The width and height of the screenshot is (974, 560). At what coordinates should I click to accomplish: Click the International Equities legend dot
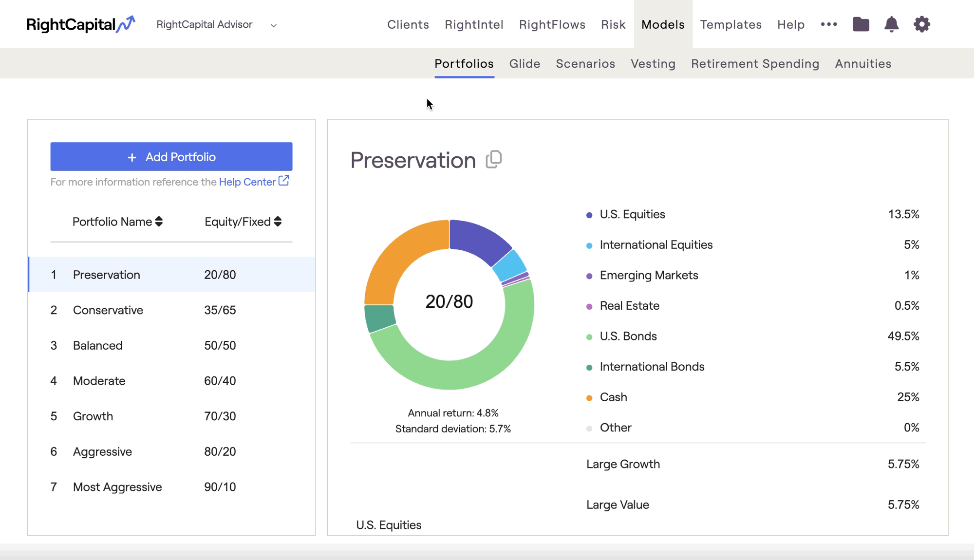point(589,245)
